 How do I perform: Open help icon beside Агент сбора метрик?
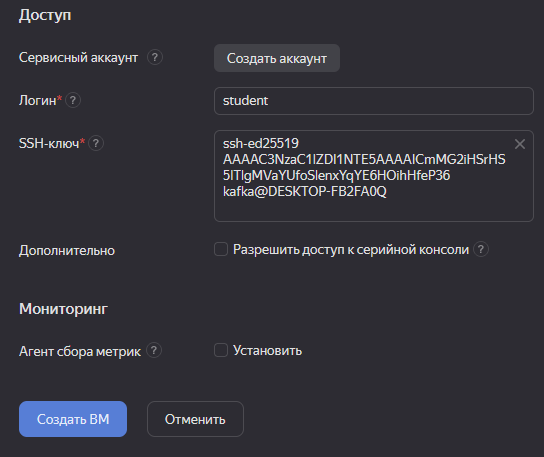click(x=154, y=351)
